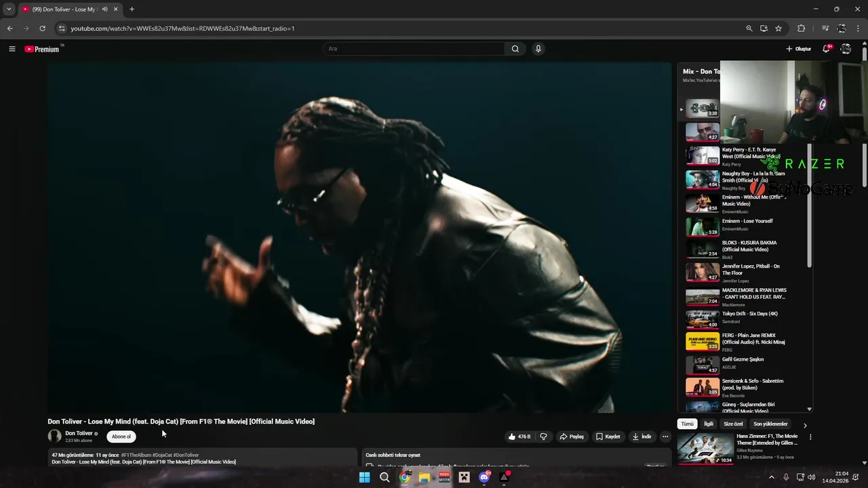This screenshot has height=488, width=868.
Task: Show hidden system tray icons chevron
Action: pyautogui.click(x=771, y=477)
